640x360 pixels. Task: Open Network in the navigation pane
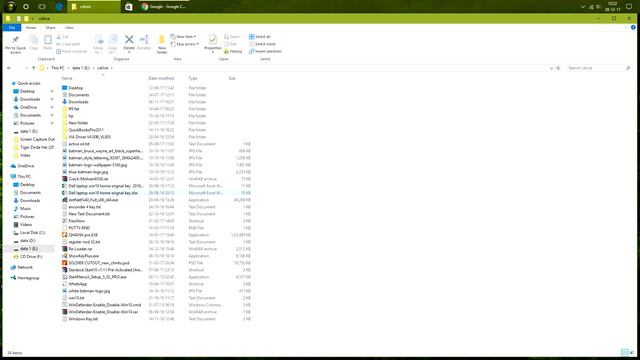click(24, 267)
